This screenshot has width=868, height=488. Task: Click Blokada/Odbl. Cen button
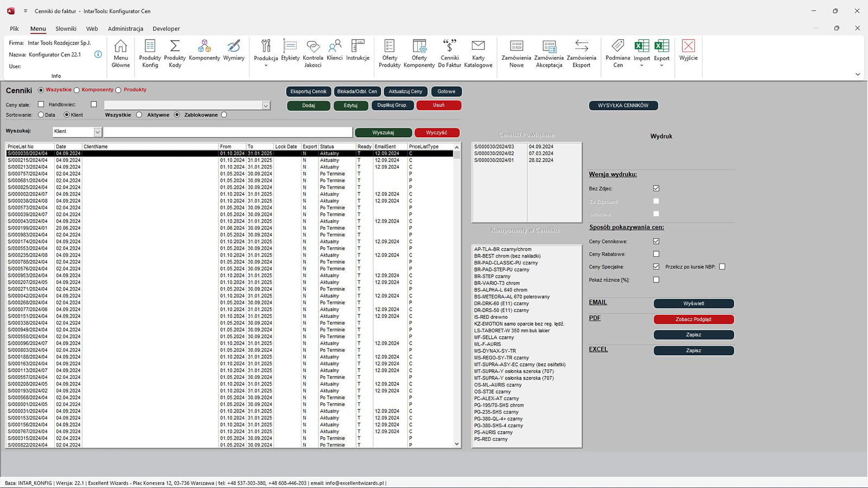point(357,92)
